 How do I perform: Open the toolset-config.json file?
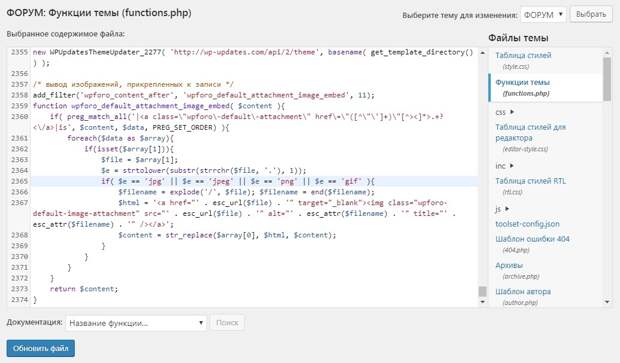tap(527, 224)
